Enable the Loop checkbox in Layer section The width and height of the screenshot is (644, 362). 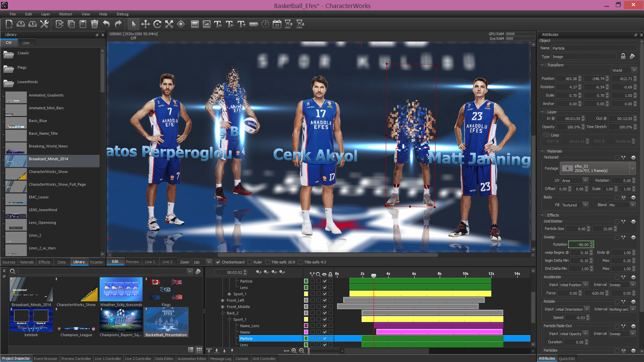(x=546, y=135)
